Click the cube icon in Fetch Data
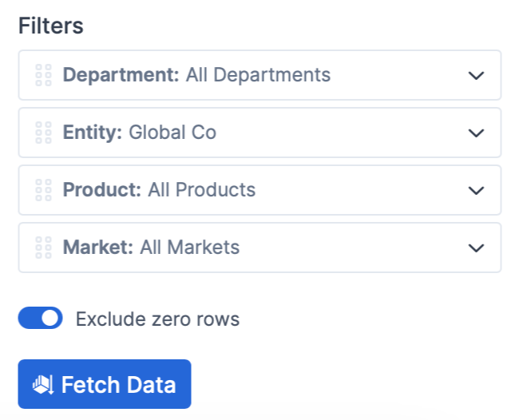The image size is (519, 420). [43, 385]
